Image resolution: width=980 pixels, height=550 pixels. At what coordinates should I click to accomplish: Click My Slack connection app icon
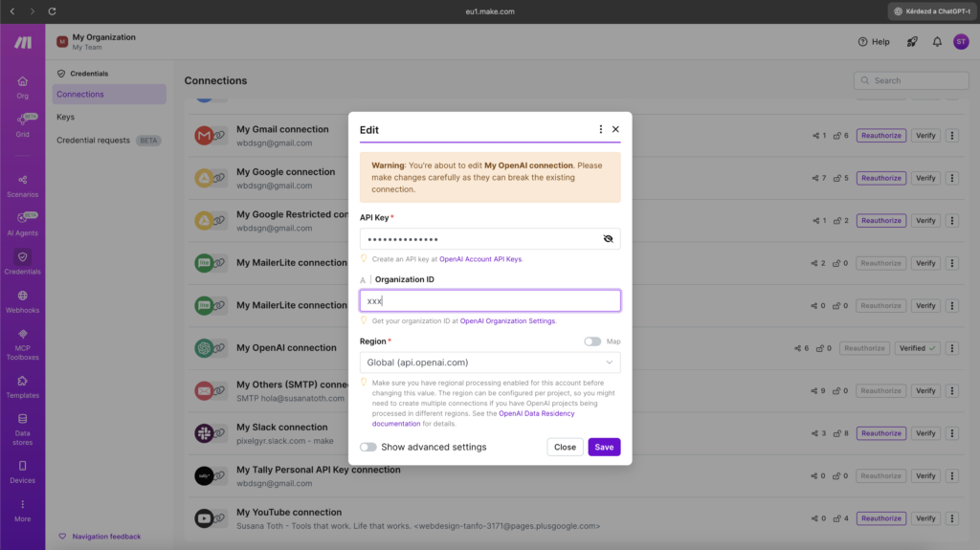coord(205,432)
